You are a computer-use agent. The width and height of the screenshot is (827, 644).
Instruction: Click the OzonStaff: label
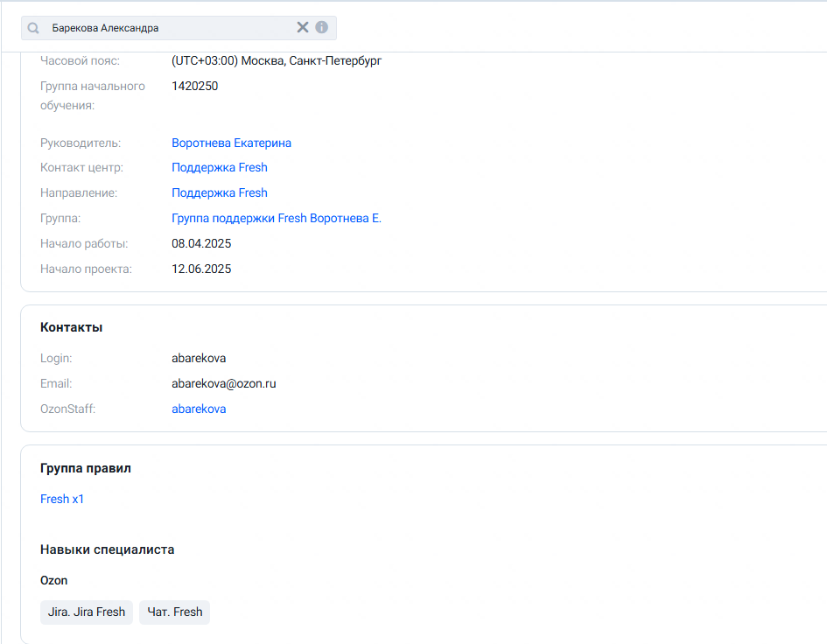67,409
